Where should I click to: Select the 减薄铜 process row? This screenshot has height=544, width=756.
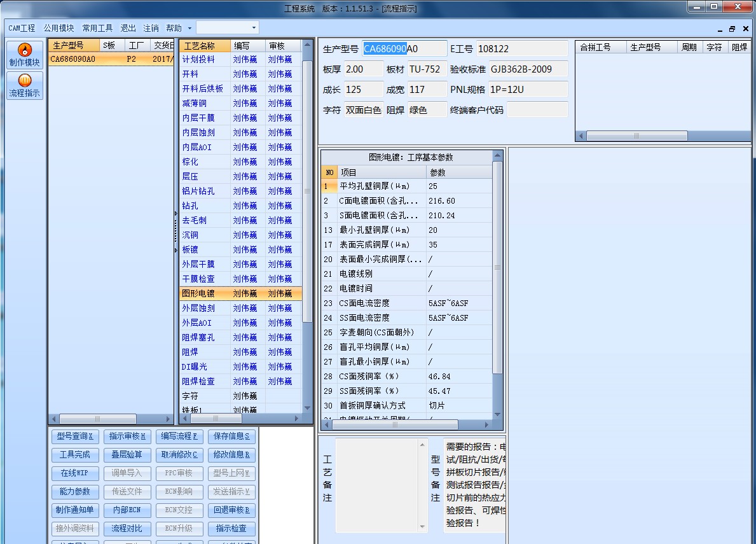[x=240, y=103]
